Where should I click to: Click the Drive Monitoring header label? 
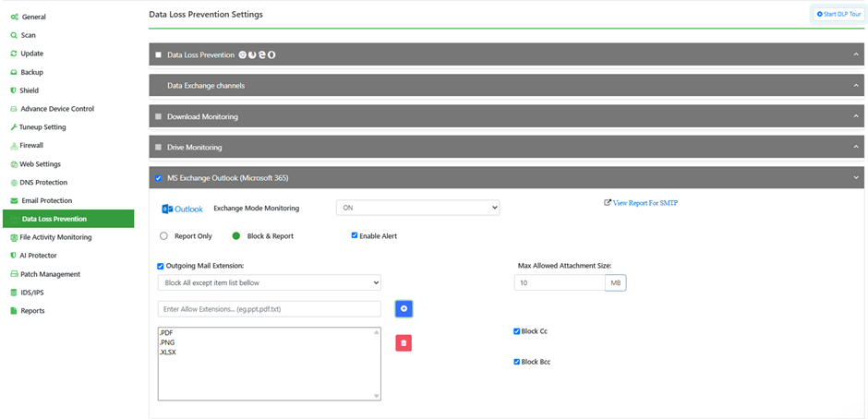tap(194, 148)
